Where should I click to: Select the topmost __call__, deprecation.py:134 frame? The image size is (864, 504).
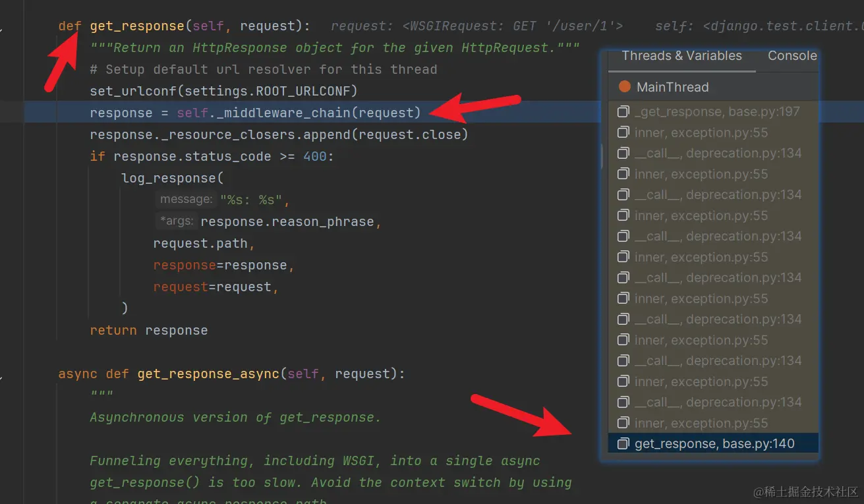click(x=713, y=154)
